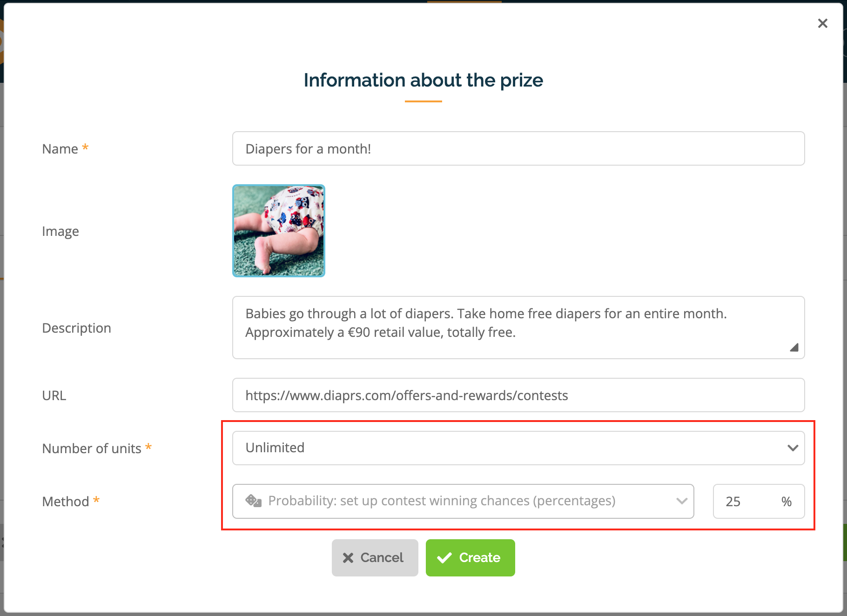Click the 'Method' field label
This screenshot has height=616, width=847.
pos(66,502)
